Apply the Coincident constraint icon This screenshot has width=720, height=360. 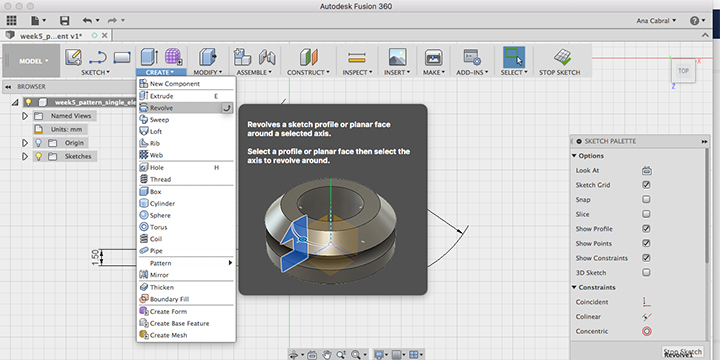(647, 302)
